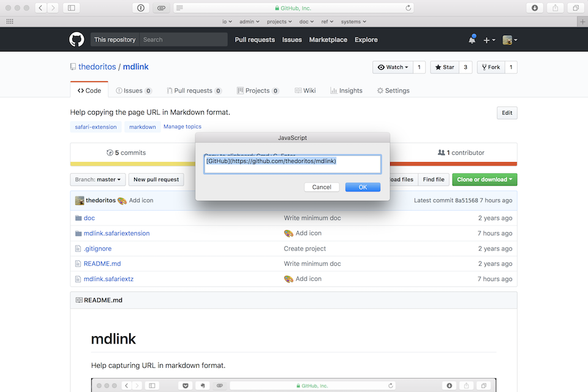Image resolution: width=588 pixels, height=392 pixels.
Task: Expand the systems bookmarks folder
Action: coord(353,22)
